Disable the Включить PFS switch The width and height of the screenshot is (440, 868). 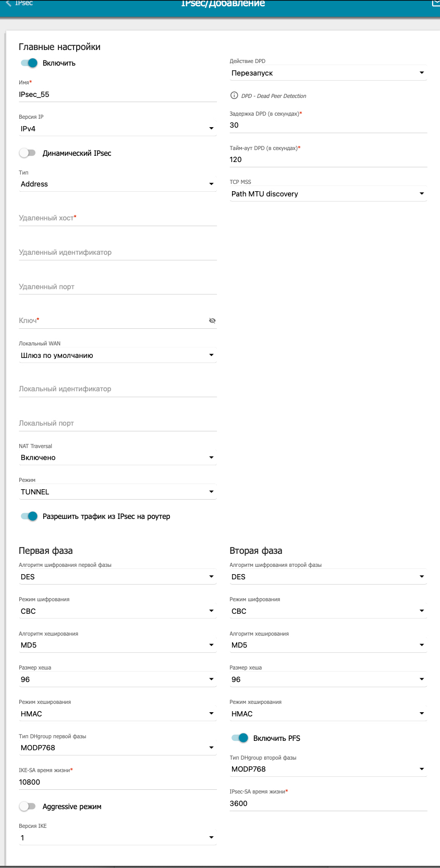(x=240, y=738)
